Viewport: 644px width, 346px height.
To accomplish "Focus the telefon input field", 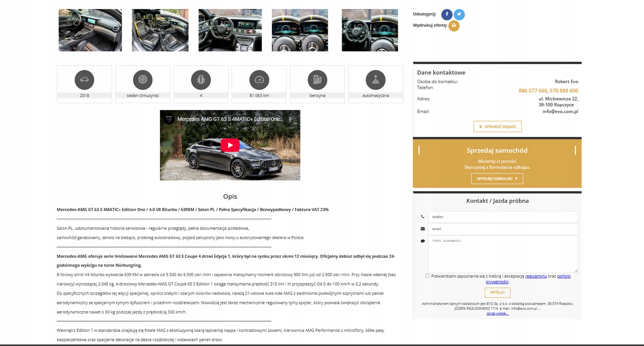I will pyautogui.click(x=503, y=217).
